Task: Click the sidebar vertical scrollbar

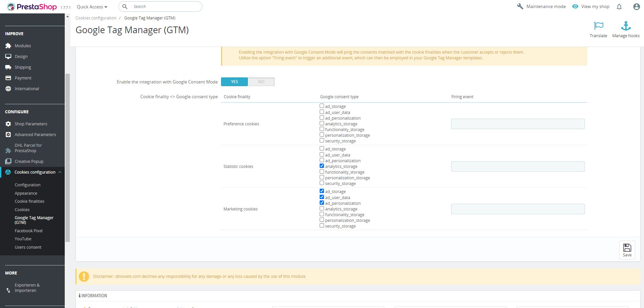Action: point(67,158)
